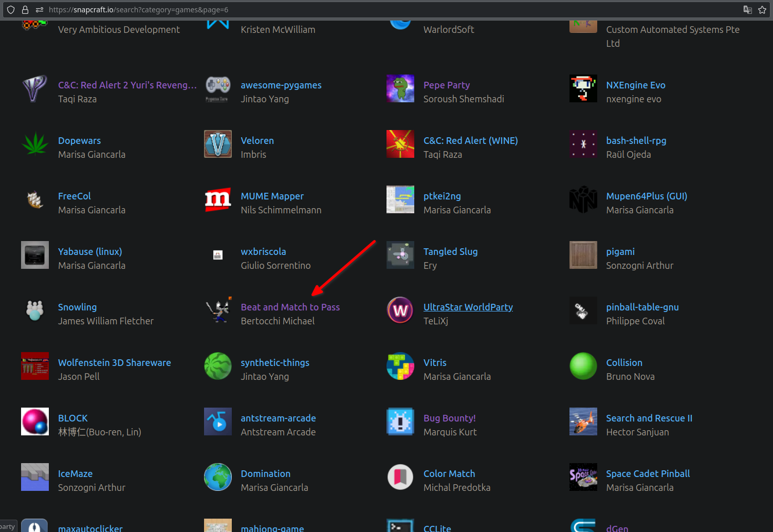Click the URL address field
This screenshot has width=773, height=532.
(360, 10)
